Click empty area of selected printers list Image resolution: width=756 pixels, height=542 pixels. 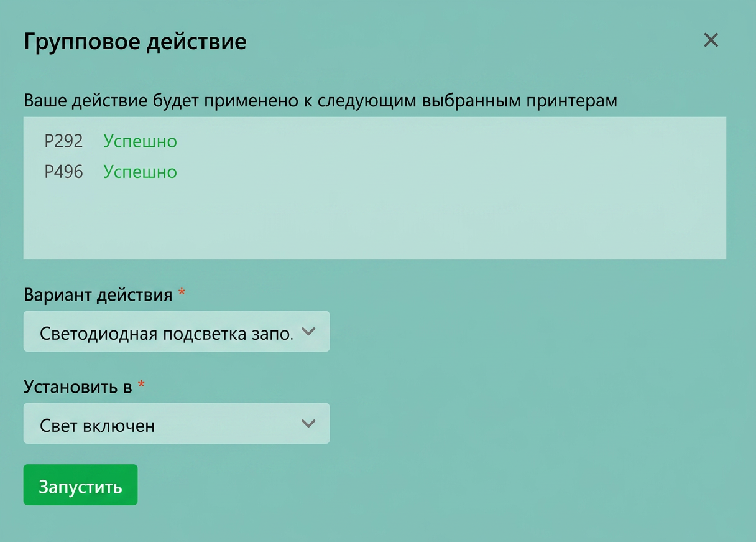[435, 218]
